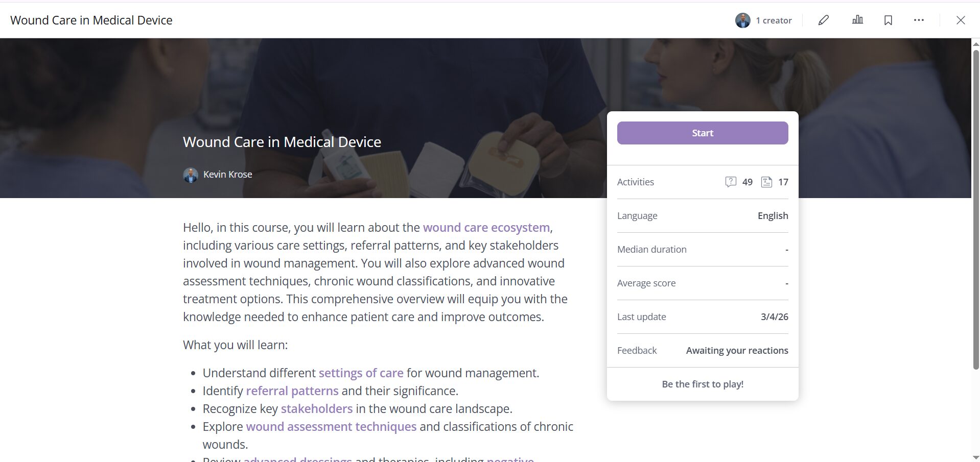Click the documents count icon
Image resolution: width=980 pixels, height=462 pixels.
point(766,182)
